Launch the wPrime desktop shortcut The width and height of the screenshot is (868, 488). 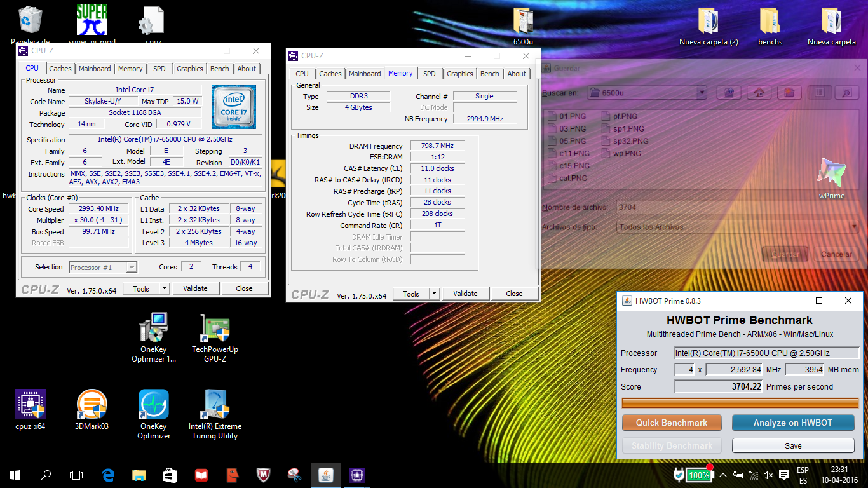click(x=832, y=173)
